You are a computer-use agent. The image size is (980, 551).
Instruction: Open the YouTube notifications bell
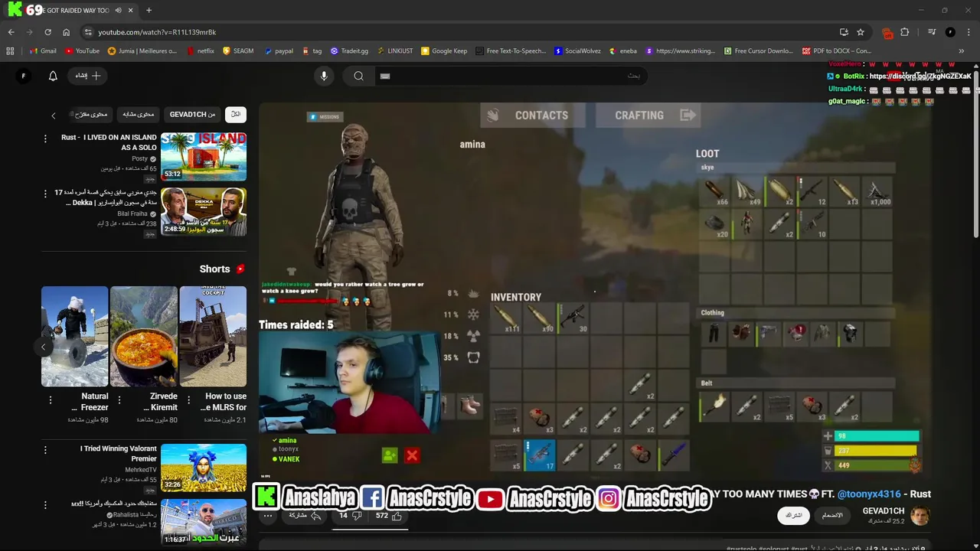(53, 76)
